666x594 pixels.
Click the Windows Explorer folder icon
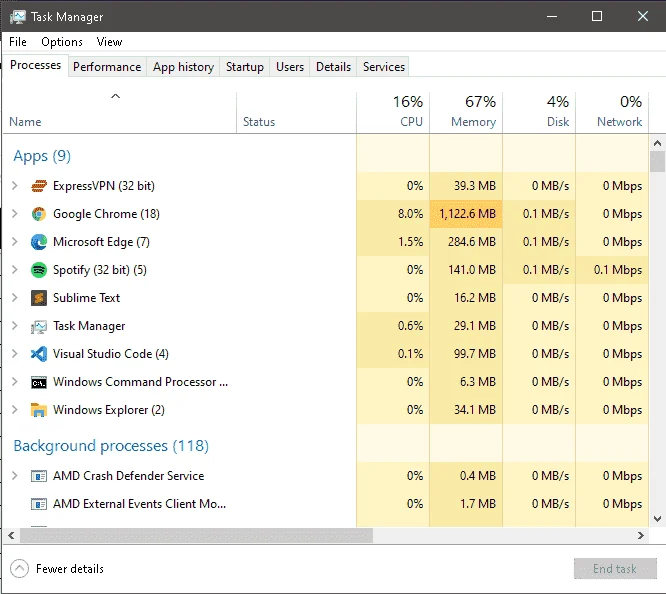(x=39, y=410)
